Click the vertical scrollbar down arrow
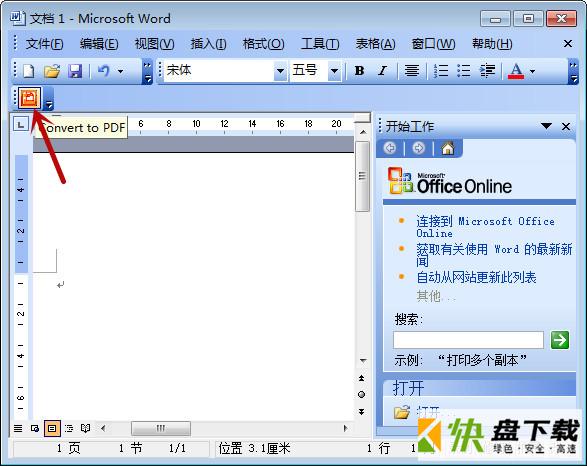 (362, 361)
